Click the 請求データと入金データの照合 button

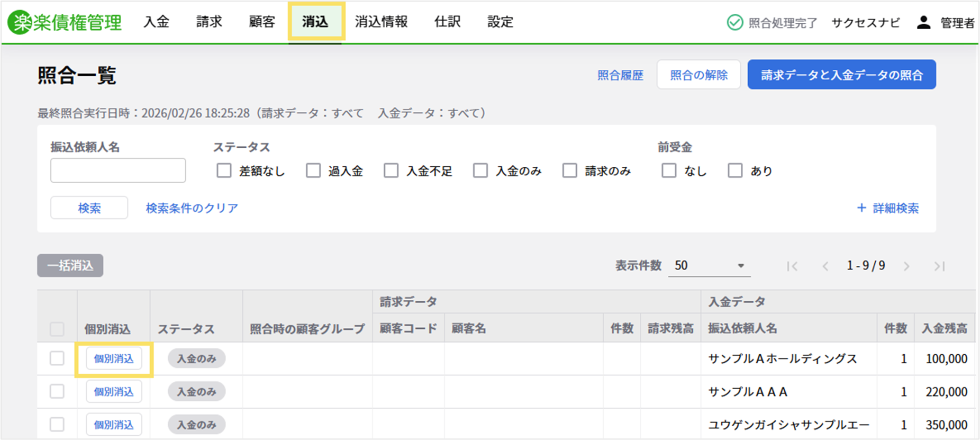[841, 75]
